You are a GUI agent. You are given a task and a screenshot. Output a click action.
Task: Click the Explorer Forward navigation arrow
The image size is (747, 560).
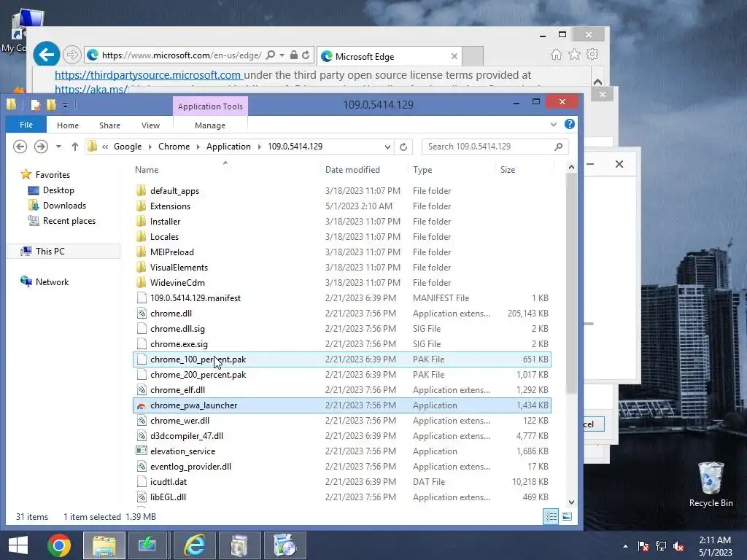(41, 147)
